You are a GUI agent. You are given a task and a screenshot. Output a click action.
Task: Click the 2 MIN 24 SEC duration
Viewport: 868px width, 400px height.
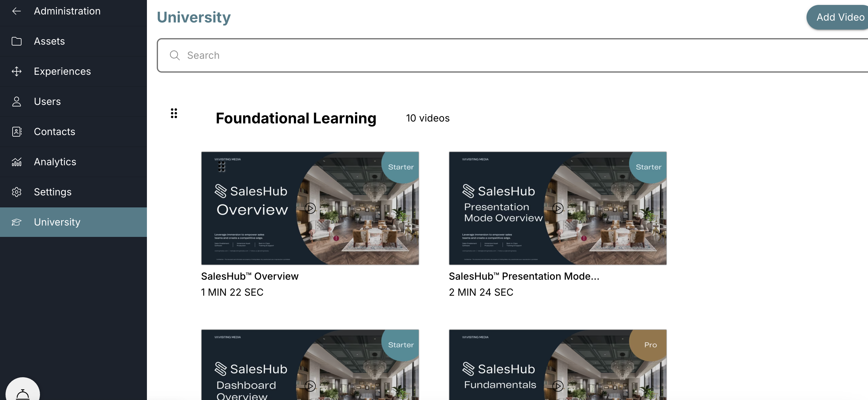[x=481, y=292]
